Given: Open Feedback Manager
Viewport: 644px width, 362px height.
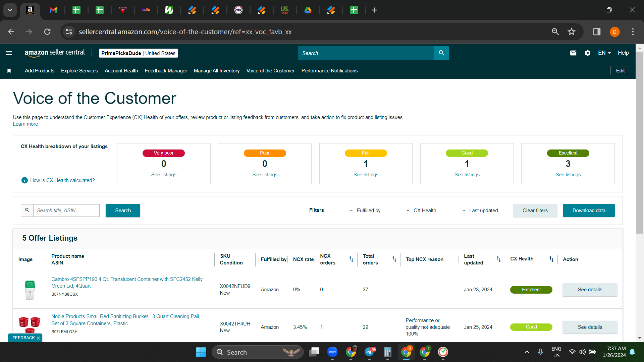Looking at the screenshot, I should (x=166, y=71).
